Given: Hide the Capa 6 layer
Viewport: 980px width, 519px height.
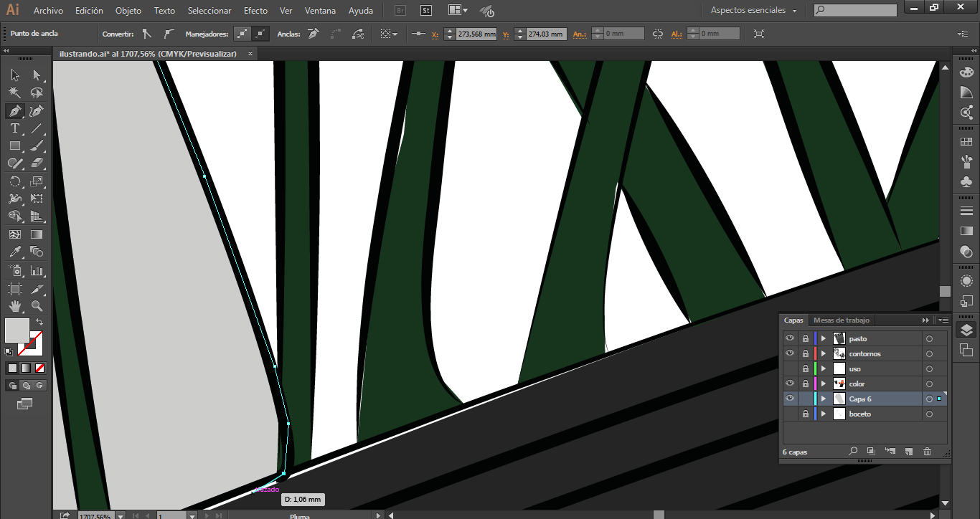Looking at the screenshot, I should tap(790, 399).
